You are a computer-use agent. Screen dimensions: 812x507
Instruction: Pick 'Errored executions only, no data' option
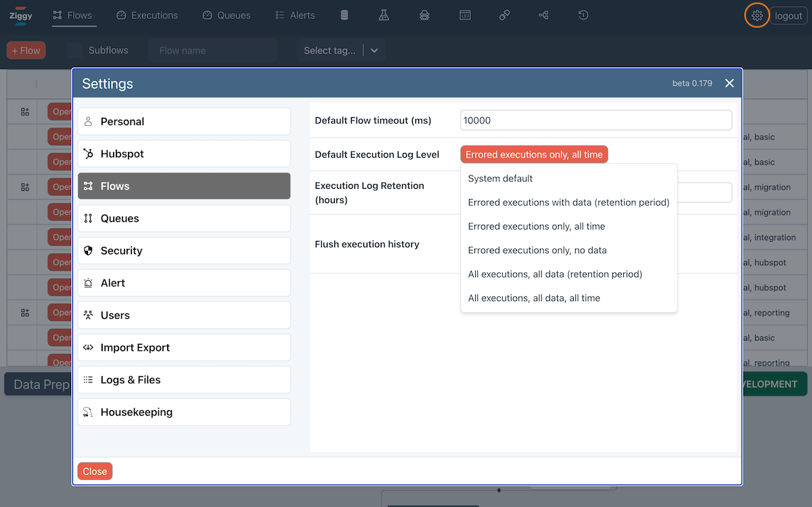tap(537, 250)
